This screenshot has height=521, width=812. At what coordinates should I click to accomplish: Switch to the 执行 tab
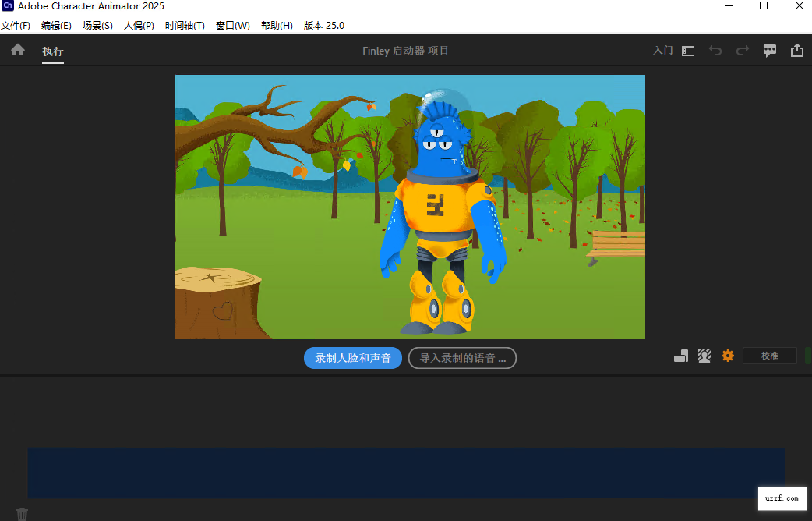pyautogui.click(x=52, y=51)
